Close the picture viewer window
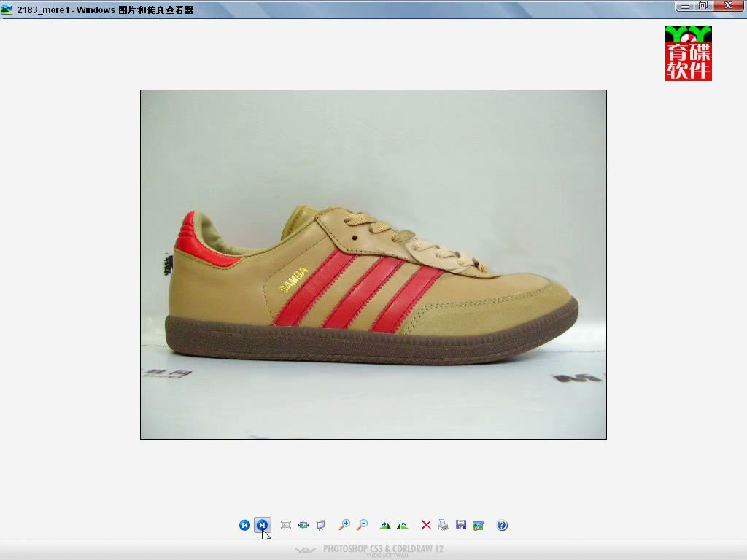The width and height of the screenshot is (747, 560). coord(729,6)
